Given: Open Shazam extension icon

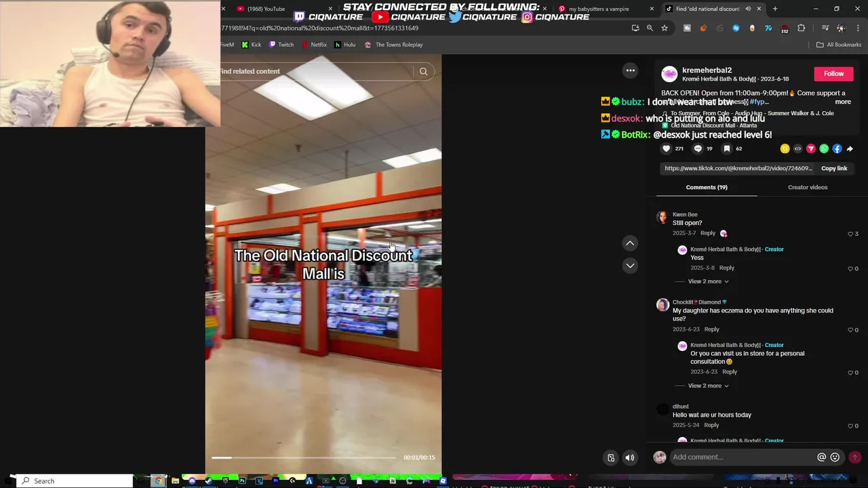Looking at the screenshot, I should coord(736,28).
